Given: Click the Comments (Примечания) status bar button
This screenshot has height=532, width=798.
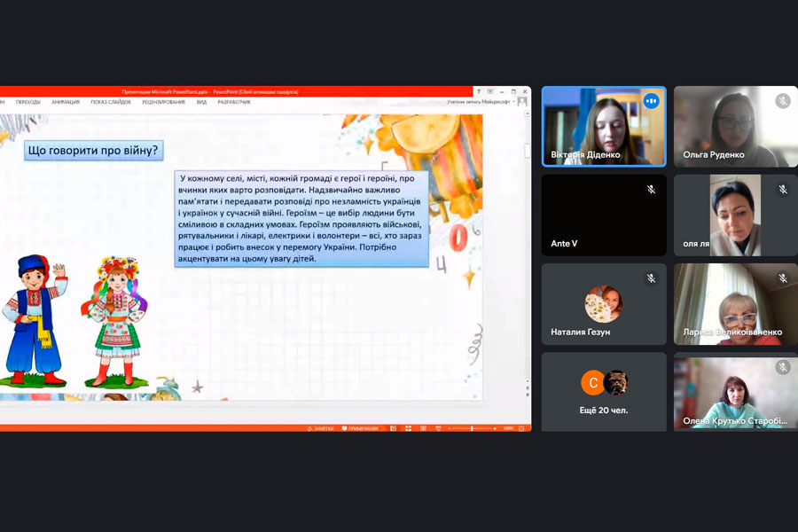Looking at the screenshot, I should tap(362, 428).
